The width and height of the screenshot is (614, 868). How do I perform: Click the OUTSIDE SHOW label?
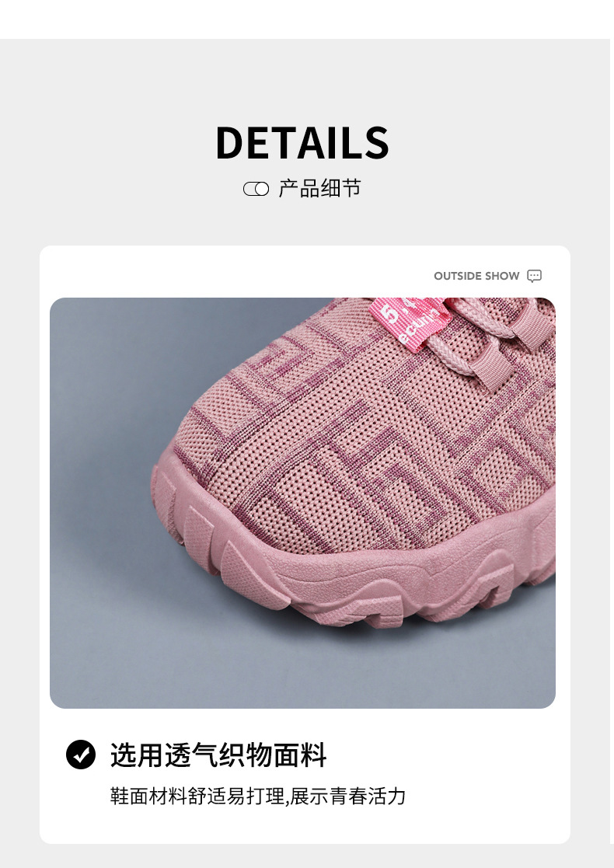coord(476,276)
